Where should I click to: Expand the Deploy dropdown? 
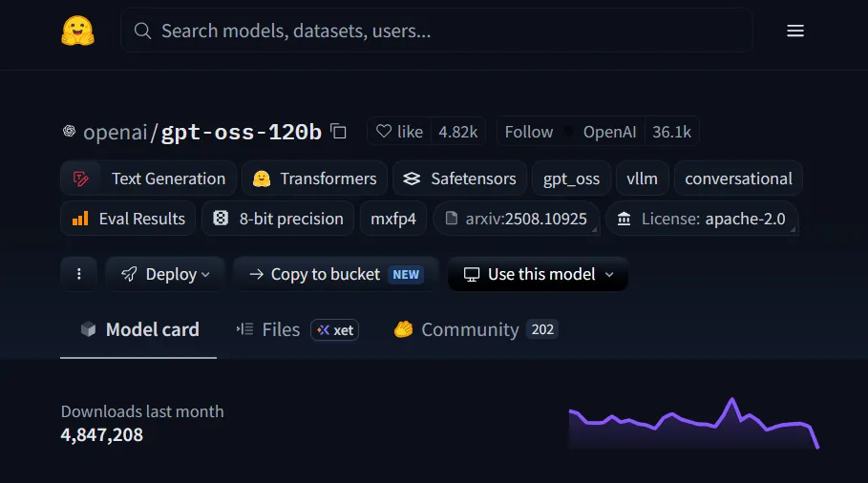[x=165, y=274]
